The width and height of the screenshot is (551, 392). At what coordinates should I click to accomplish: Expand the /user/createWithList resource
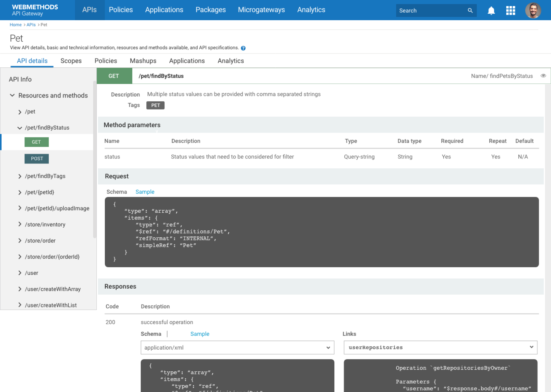[x=20, y=305]
